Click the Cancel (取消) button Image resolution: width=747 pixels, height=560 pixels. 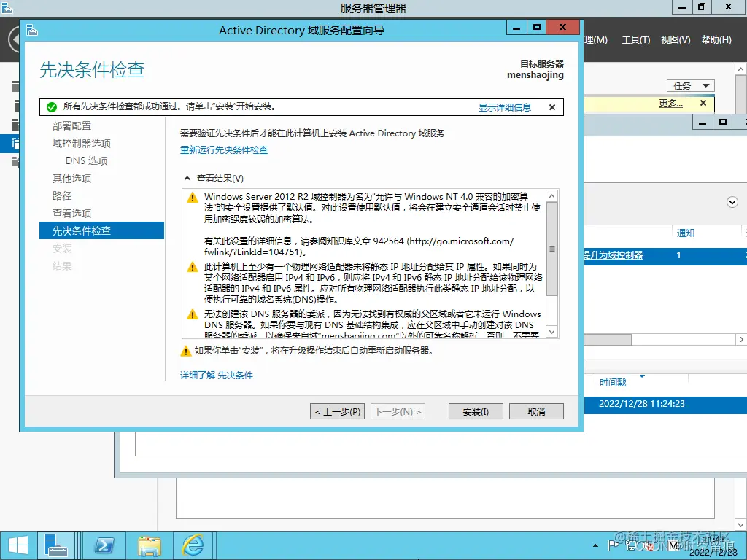tap(536, 411)
